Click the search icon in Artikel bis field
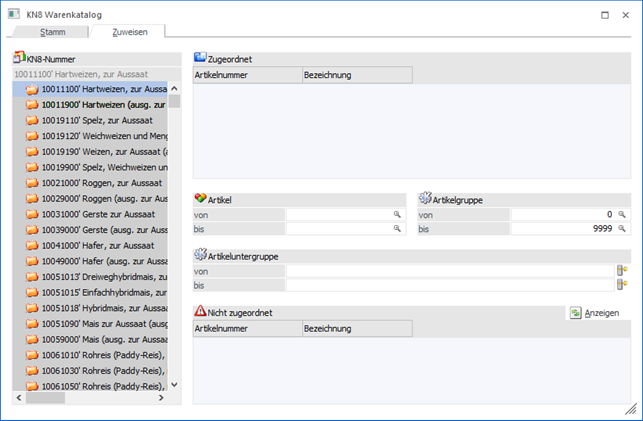 pyautogui.click(x=397, y=229)
